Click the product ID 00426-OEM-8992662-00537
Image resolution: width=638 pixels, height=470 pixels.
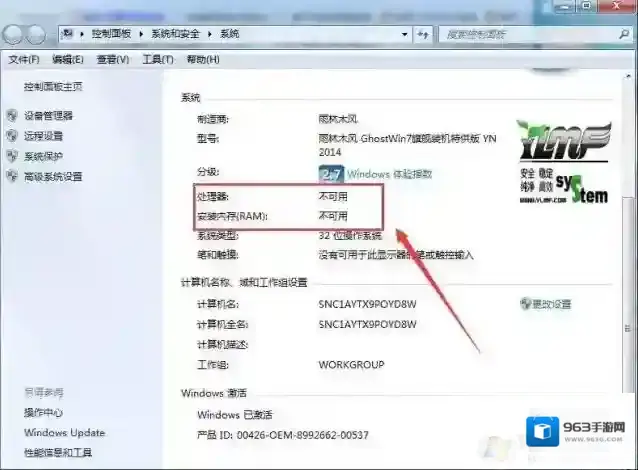303,435
